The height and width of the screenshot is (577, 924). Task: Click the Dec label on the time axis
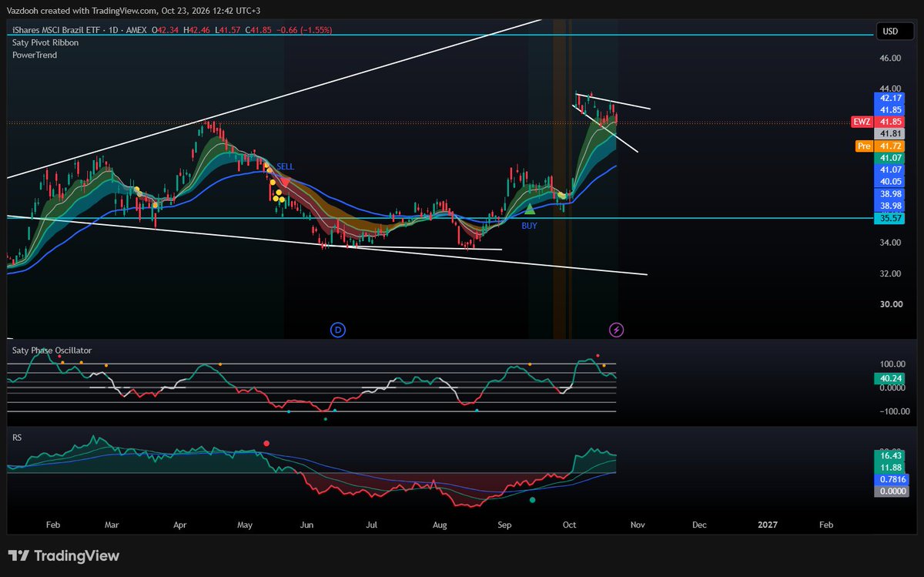699,525
